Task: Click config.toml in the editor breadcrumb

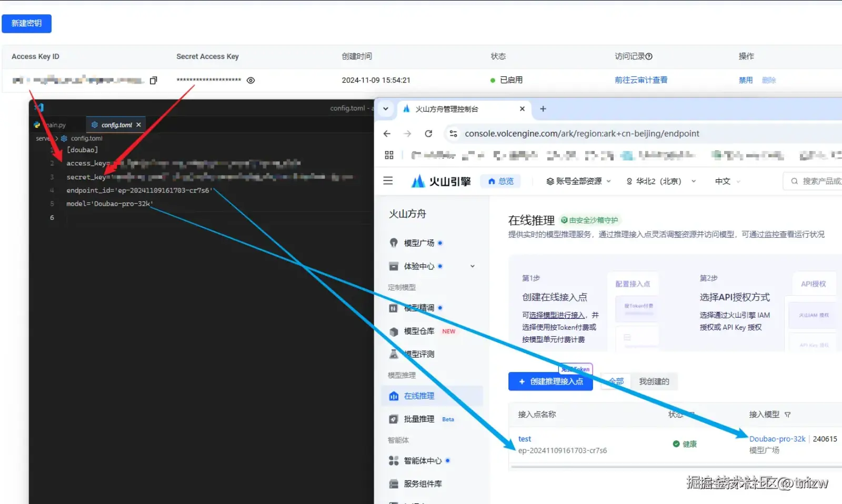Action: [x=86, y=138]
